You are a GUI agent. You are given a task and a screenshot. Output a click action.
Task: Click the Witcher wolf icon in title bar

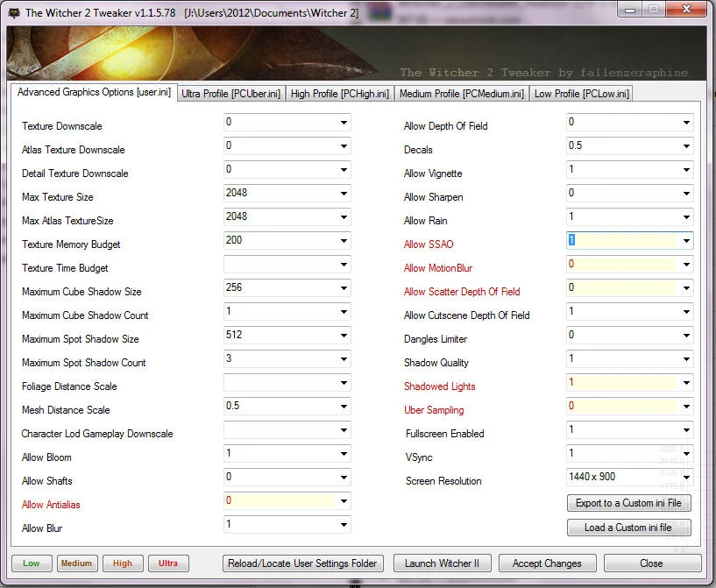tap(14, 12)
